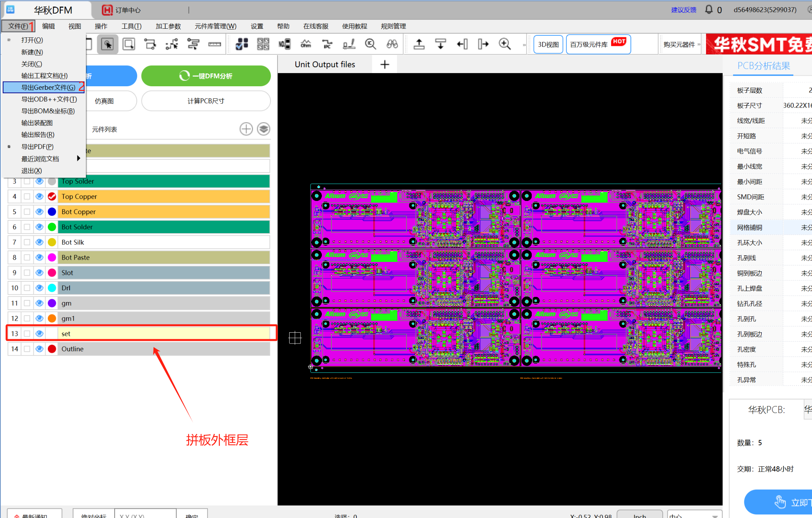The height and width of the screenshot is (518, 812).
Task: Click the layer stack icon by 元件列表
Action: pyautogui.click(x=264, y=129)
